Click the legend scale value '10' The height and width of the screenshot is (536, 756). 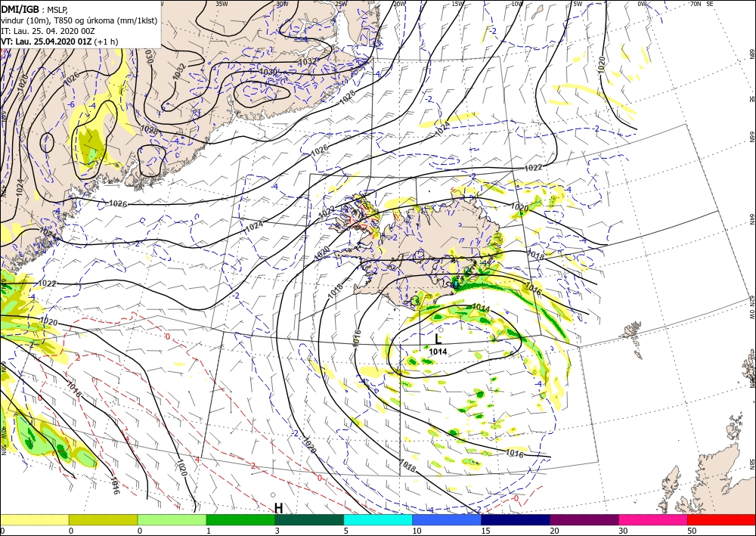417,531
